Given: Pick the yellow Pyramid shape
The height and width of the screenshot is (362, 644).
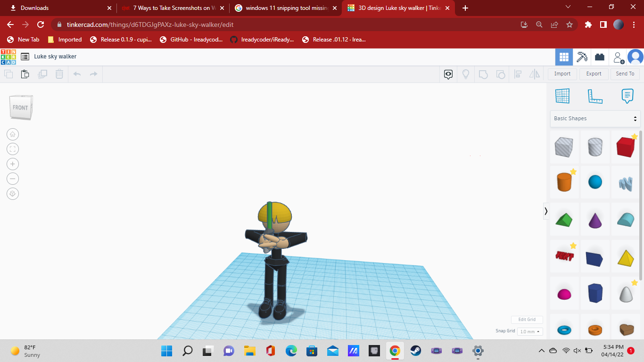Looking at the screenshot, I should click(626, 257).
